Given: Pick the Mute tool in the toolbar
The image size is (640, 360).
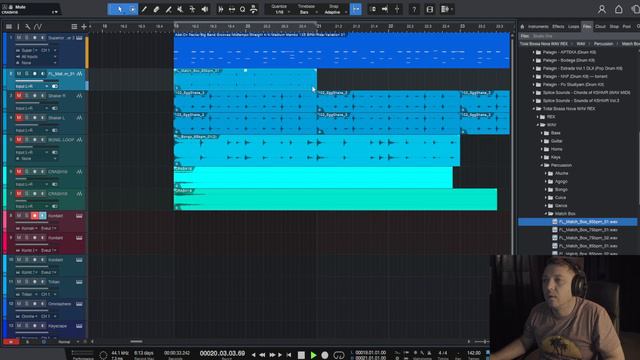Looking at the screenshot, I should [x=180, y=9].
